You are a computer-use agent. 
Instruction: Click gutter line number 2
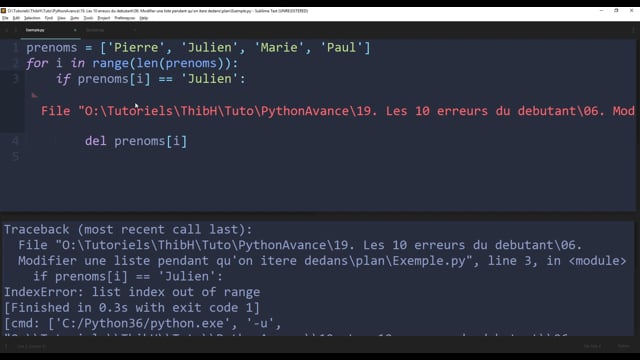(16, 63)
